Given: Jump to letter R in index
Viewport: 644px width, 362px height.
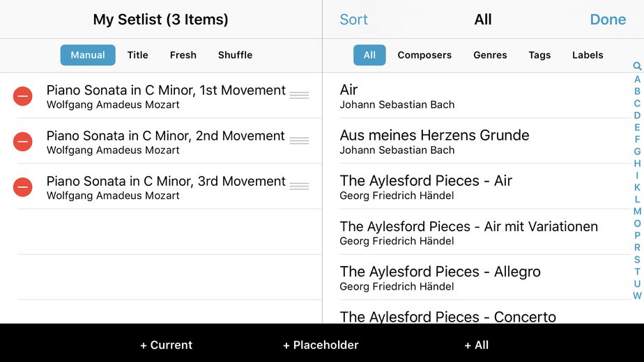Looking at the screenshot, I should click(x=637, y=248).
